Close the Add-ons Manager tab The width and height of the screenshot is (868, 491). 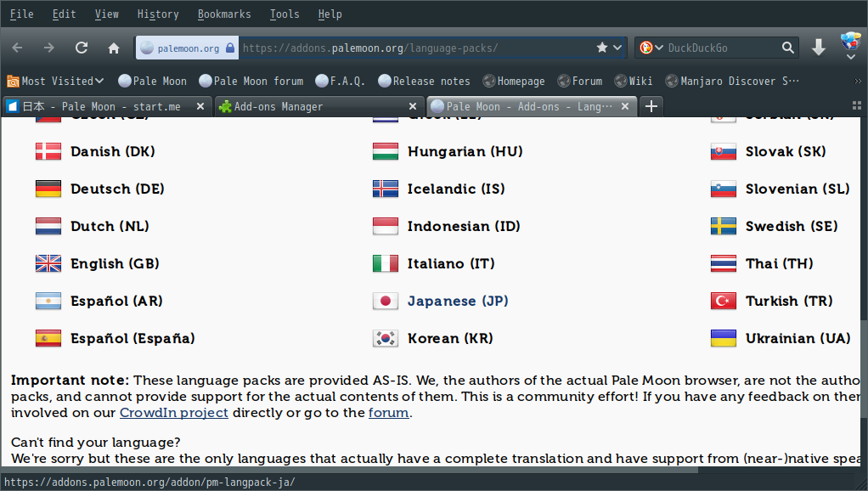[x=413, y=106]
